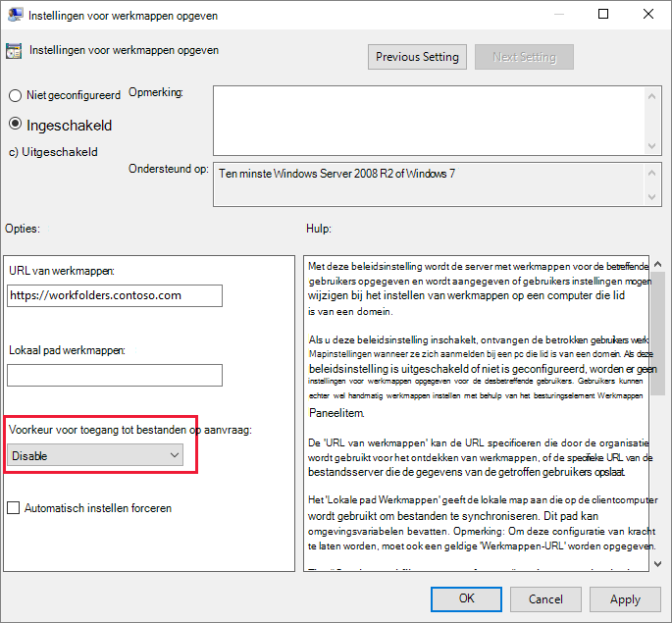Click Opmerking box scroll up arrow
This screenshot has width=672, height=623.
651,96
